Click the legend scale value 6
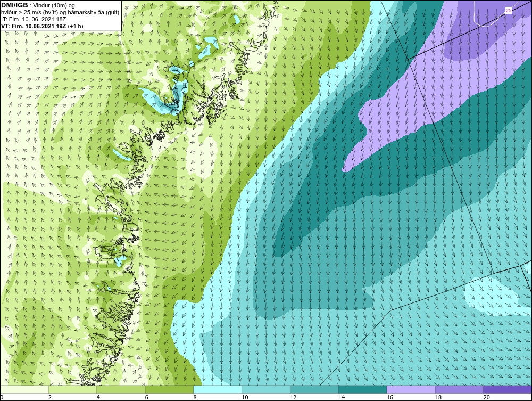This screenshot has height=401, width=532. coord(147,397)
